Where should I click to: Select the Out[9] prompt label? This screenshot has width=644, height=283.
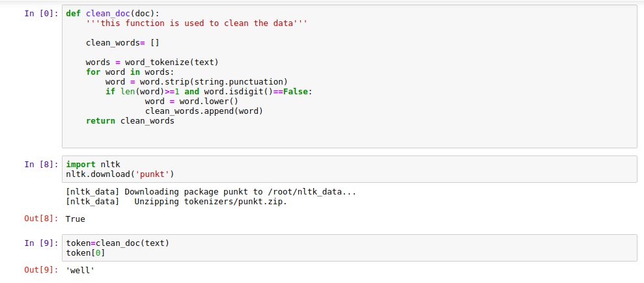[x=41, y=270]
